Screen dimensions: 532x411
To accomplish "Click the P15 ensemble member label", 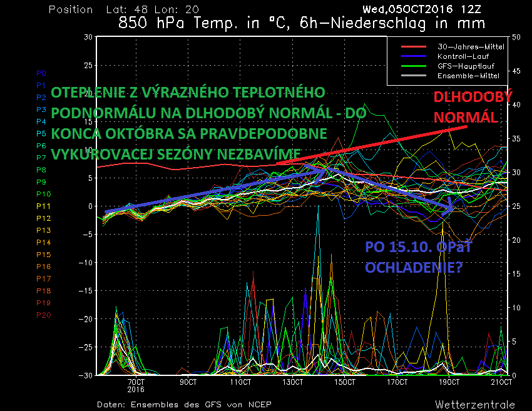I will pos(43,254).
